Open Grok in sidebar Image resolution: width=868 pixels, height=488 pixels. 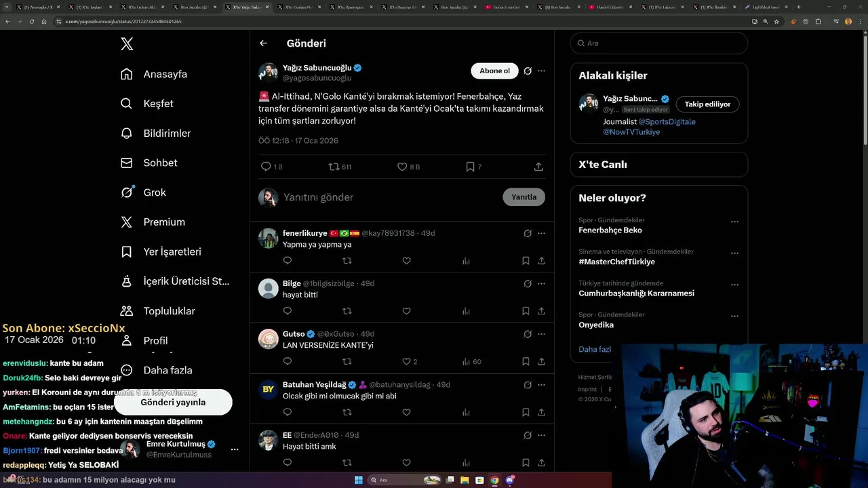[143, 192]
